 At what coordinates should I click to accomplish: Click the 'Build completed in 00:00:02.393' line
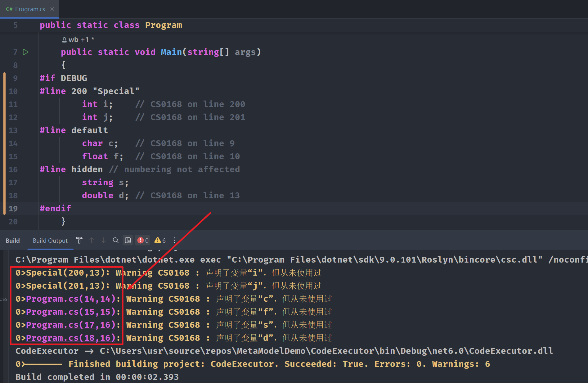click(97, 377)
